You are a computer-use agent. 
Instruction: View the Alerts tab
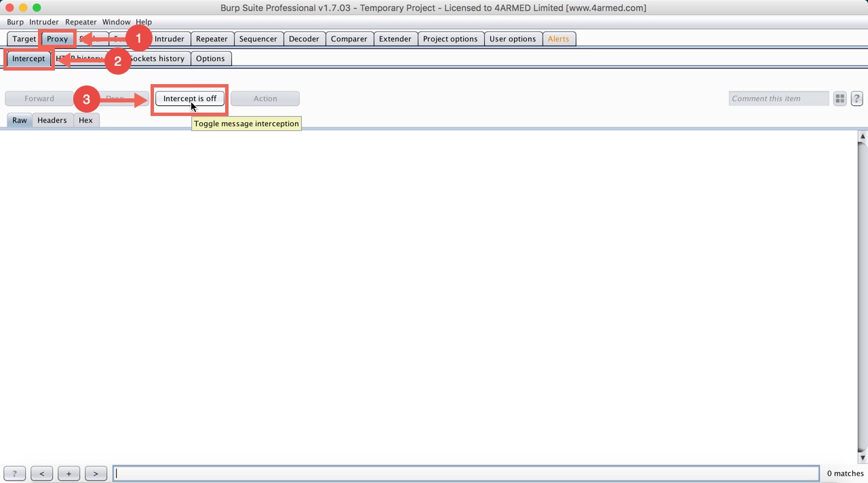(559, 39)
